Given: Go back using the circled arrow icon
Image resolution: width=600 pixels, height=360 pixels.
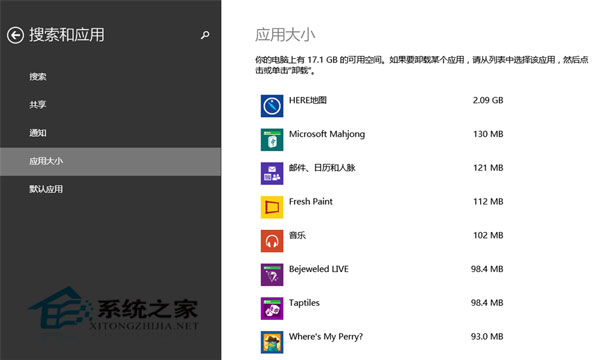Looking at the screenshot, I should [x=15, y=35].
